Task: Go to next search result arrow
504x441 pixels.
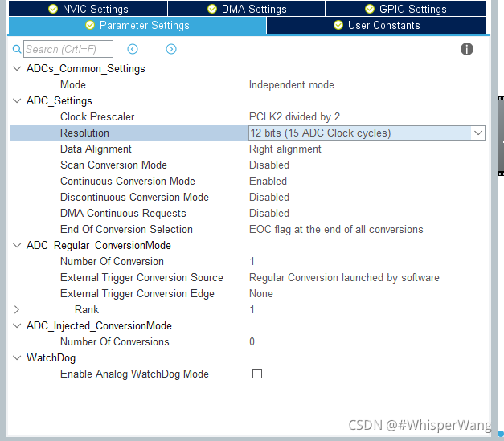Action: click(171, 49)
